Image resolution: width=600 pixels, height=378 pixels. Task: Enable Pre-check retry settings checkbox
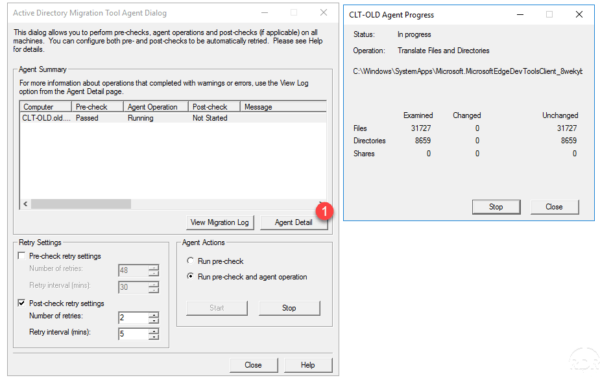pyautogui.click(x=21, y=256)
